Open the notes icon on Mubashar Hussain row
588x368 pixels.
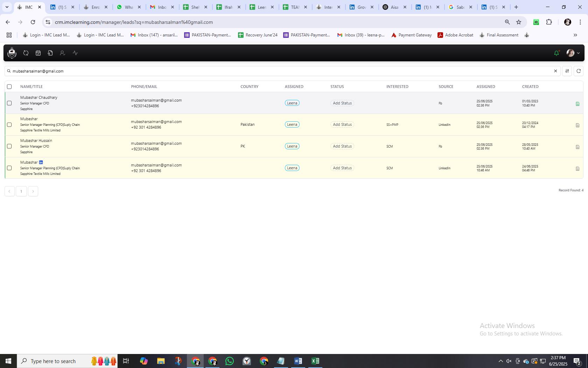pyautogui.click(x=577, y=147)
